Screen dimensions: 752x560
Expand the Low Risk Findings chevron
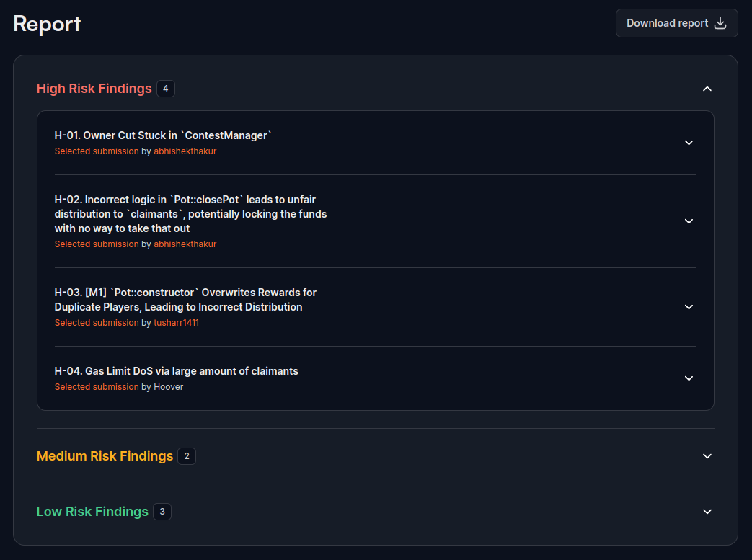[707, 512]
